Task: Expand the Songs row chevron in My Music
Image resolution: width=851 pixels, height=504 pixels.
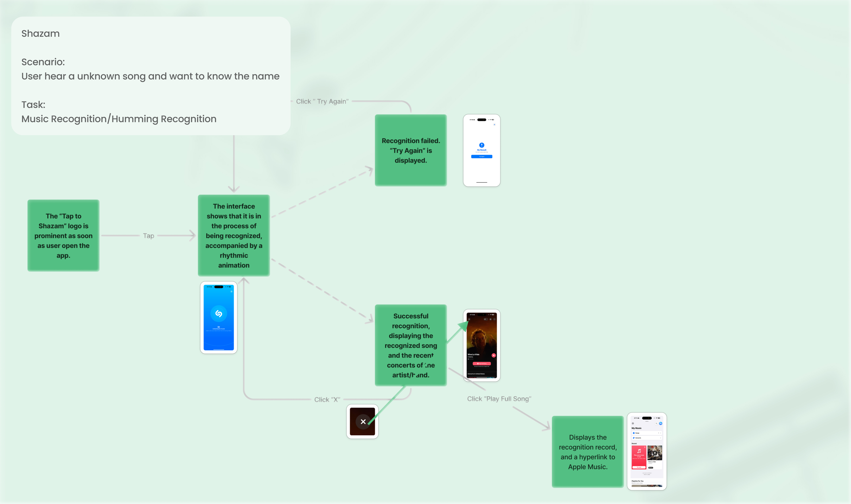Action: 661,433
